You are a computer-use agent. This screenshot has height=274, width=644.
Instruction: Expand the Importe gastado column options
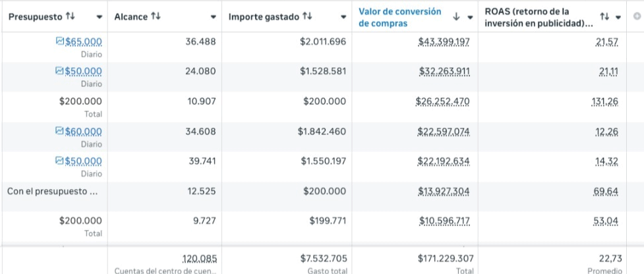click(x=343, y=17)
